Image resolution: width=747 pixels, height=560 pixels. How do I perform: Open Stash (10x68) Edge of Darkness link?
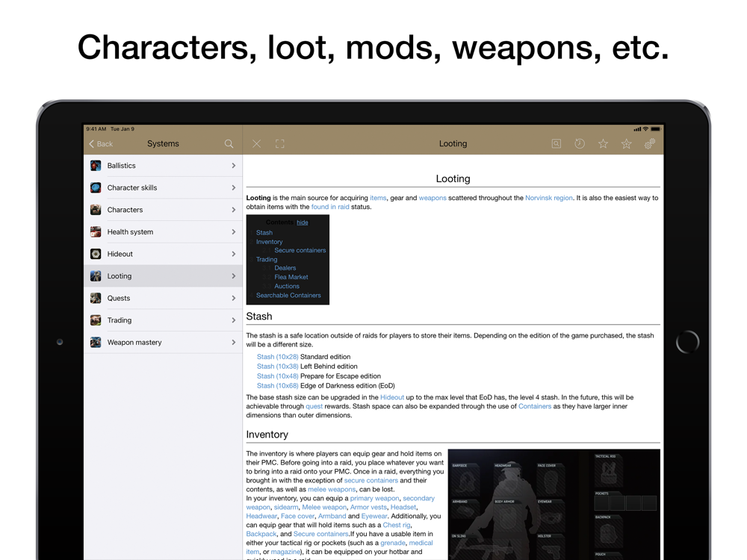click(x=277, y=386)
